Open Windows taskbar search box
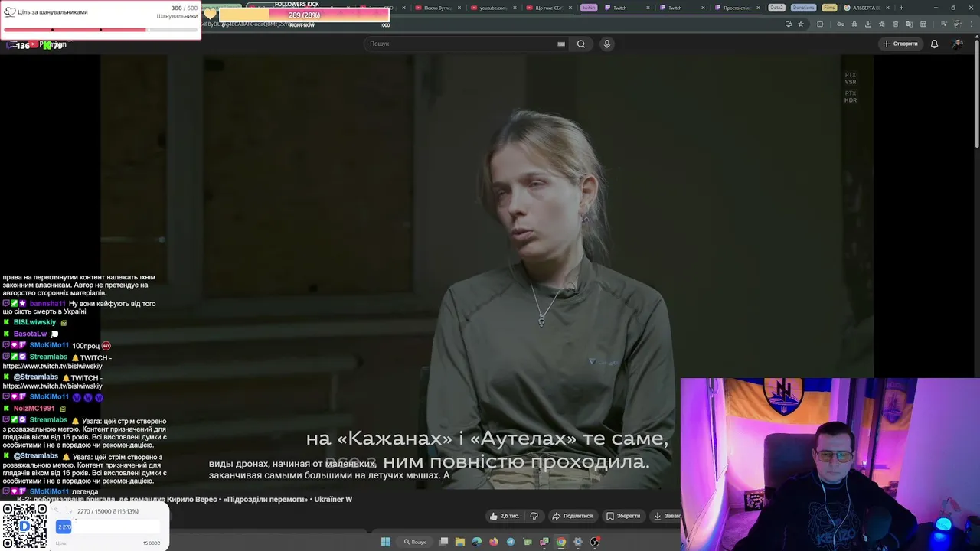 click(415, 542)
